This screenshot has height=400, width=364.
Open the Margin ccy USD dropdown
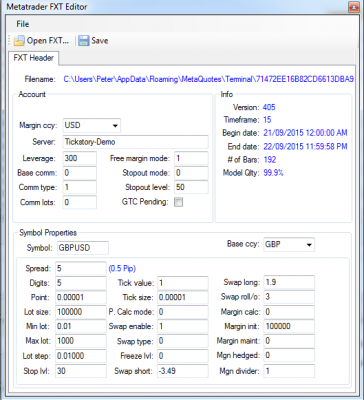click(x=92, y=125)
